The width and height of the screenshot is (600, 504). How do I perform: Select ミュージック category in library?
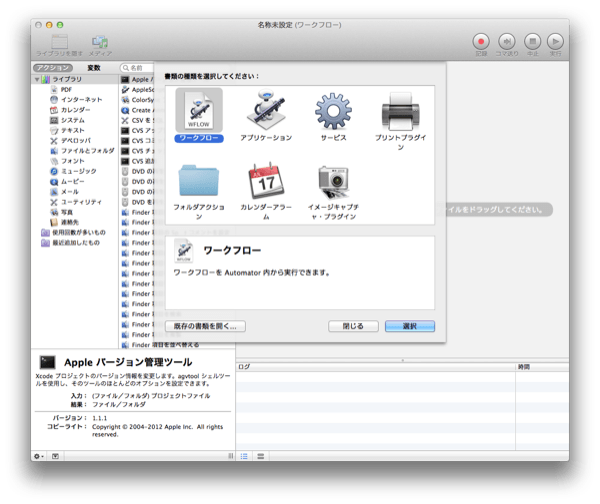[78, 171]
